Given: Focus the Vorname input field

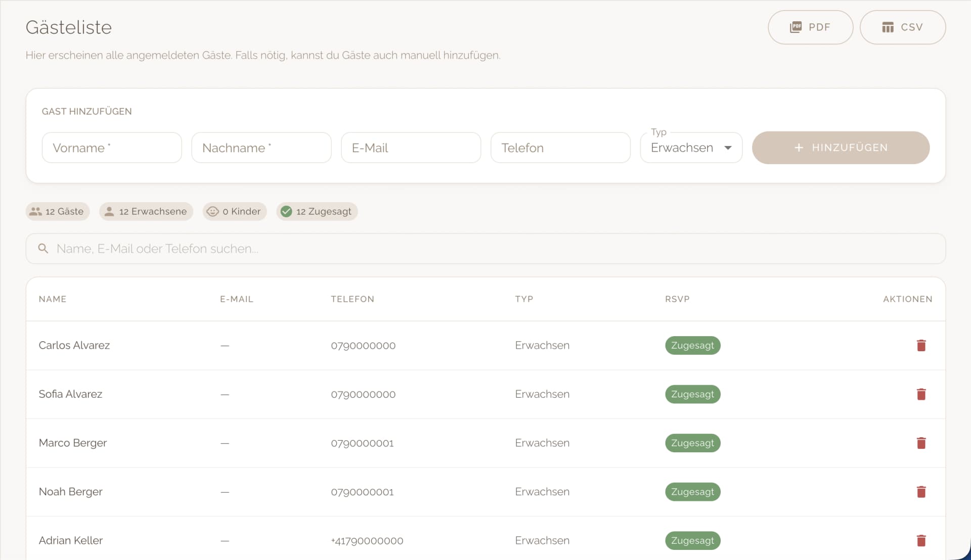Looking at the screenshot, I should tap(112, 148).
